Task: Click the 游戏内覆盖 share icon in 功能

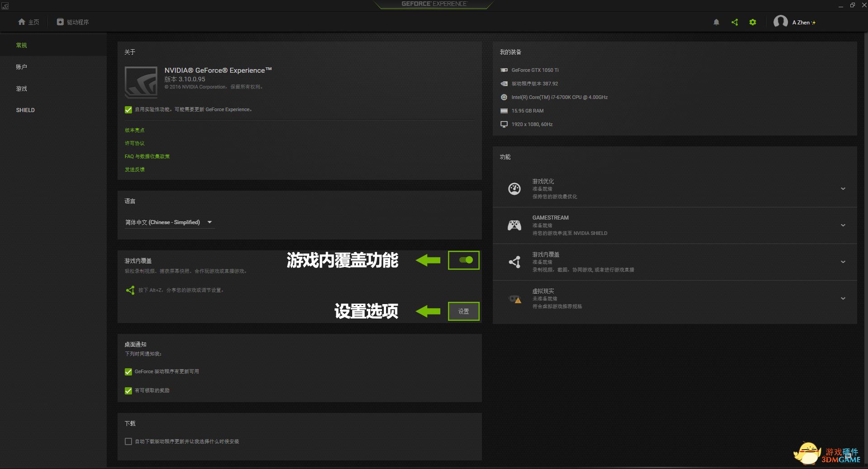Action: pyautogui.click(x=514, y=262)
